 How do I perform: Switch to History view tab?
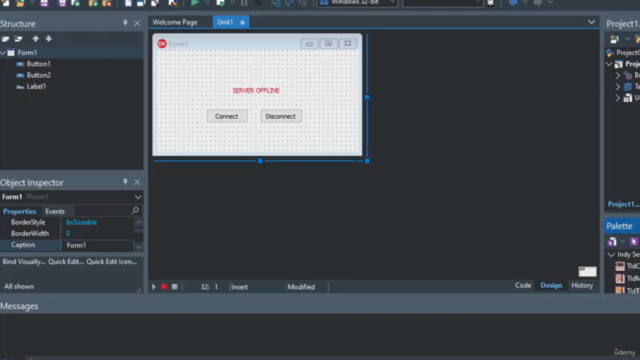coord(582,285)
